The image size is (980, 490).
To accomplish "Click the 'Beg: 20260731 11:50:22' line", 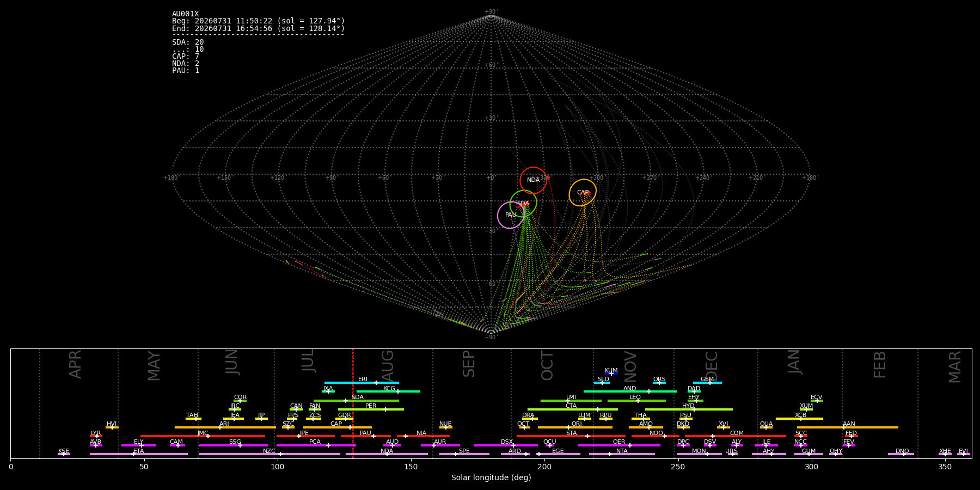I will click(259, 21).
